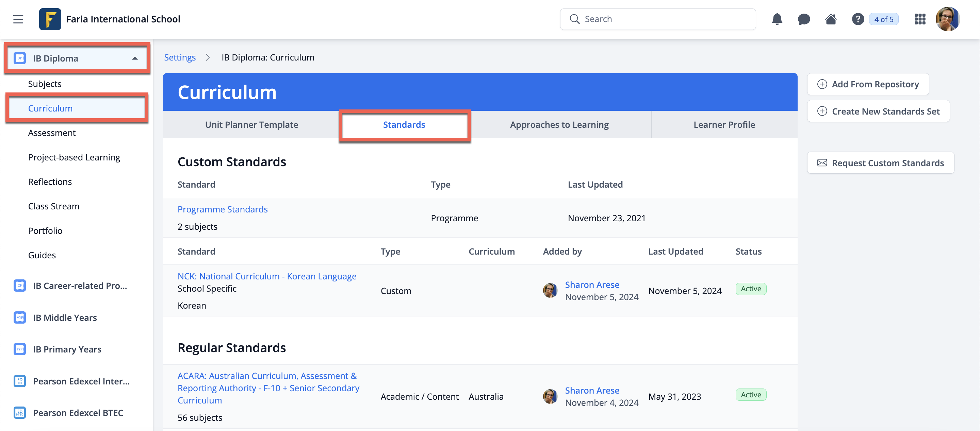Click Create New Standards Set button
980x431 pixels.
(x=878, y=111)
